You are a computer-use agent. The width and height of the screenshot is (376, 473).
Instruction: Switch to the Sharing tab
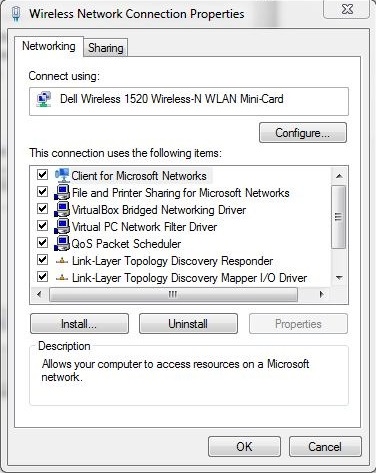[106, 48]
